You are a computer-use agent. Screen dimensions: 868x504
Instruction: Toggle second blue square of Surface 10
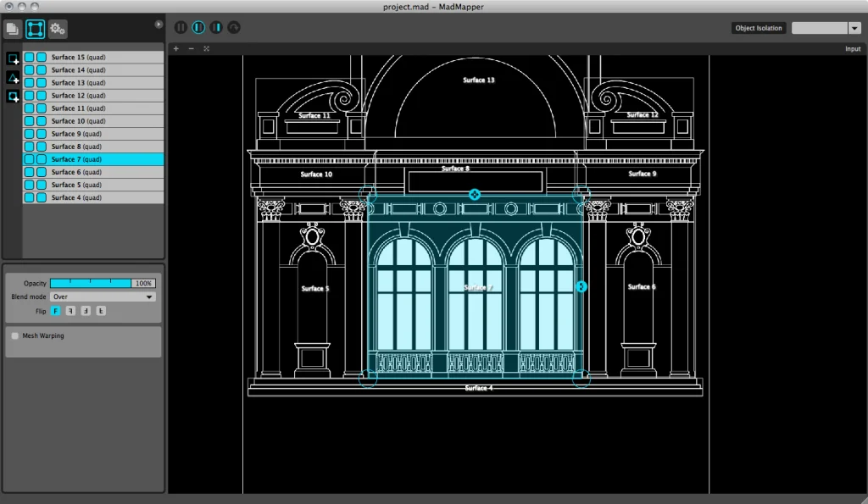pos(41,121)
